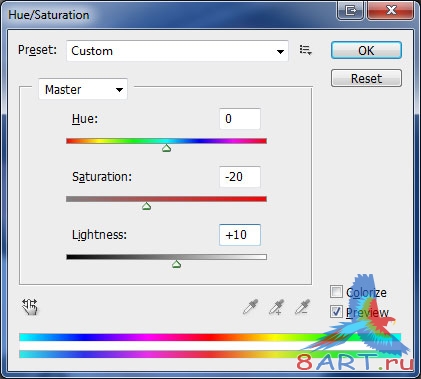Click the Reset button
The height and width of the screenshot is (379, 421).
(366, 78)
